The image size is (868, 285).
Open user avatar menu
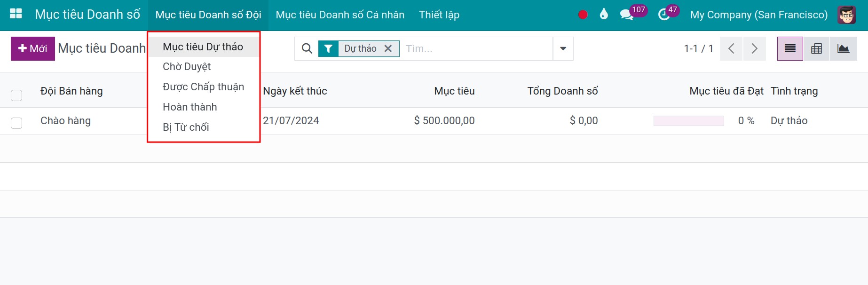(x=847, y=15)
